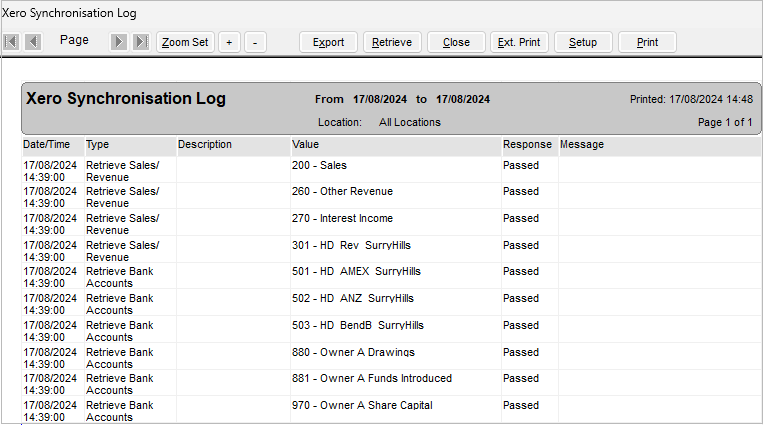Click the From date 17/08/2024
The image size is (763, 425).
point(380,100)
